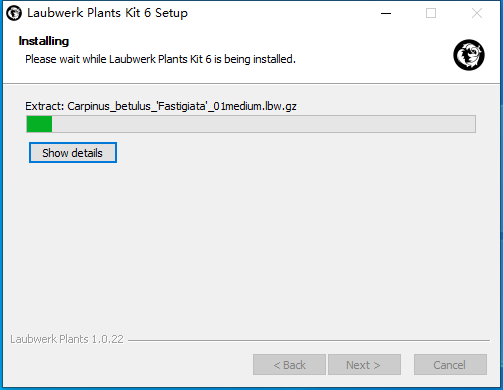503x390 pixels.
Task: Close the Laubwerk setup window
Action: (x=477, y=13)
